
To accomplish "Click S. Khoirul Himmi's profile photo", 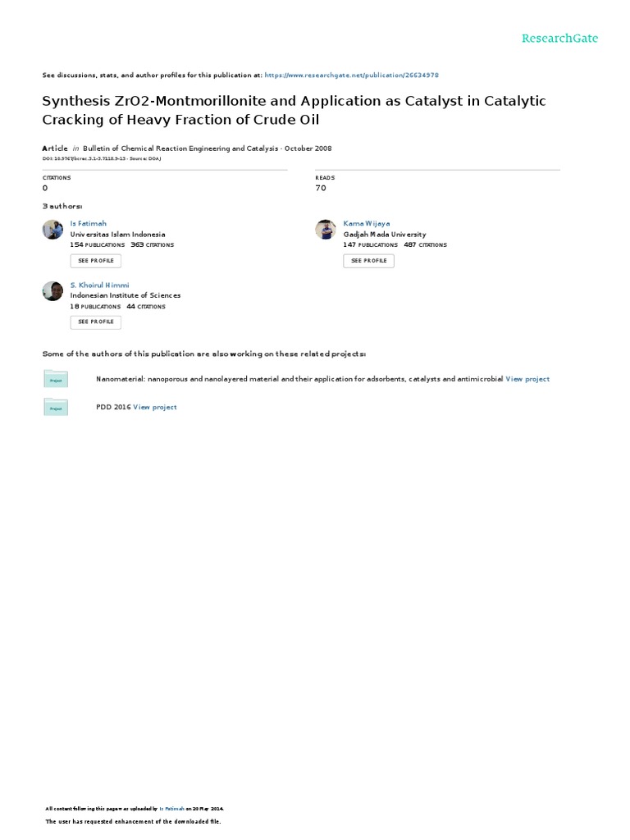I will [x=52, y=290].
